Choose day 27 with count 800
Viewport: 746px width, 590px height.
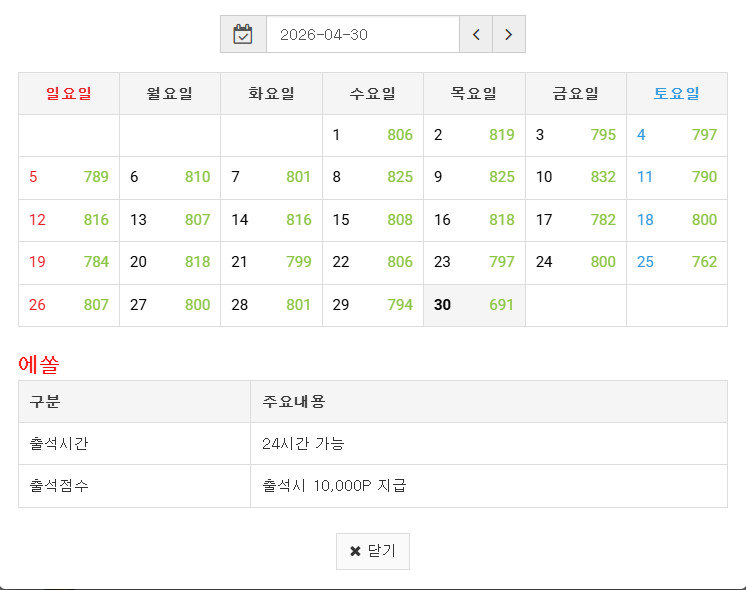[x=170, y=305]
